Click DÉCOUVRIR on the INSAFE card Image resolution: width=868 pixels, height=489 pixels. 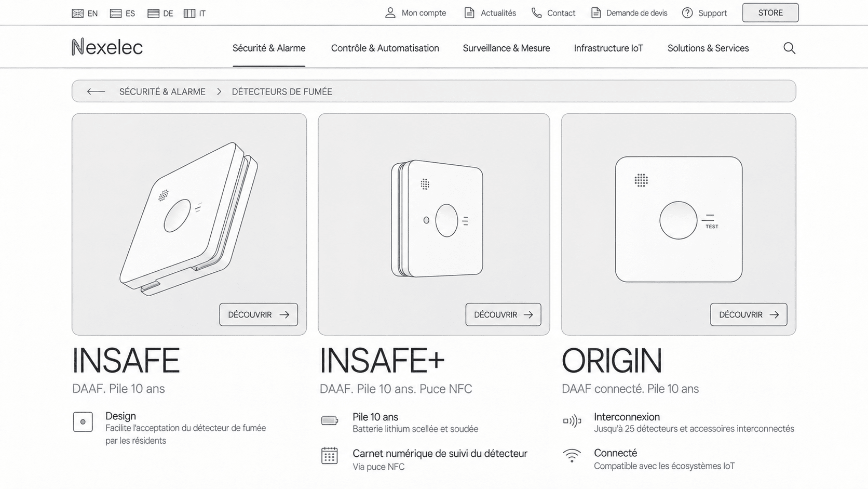coord(259,314)
